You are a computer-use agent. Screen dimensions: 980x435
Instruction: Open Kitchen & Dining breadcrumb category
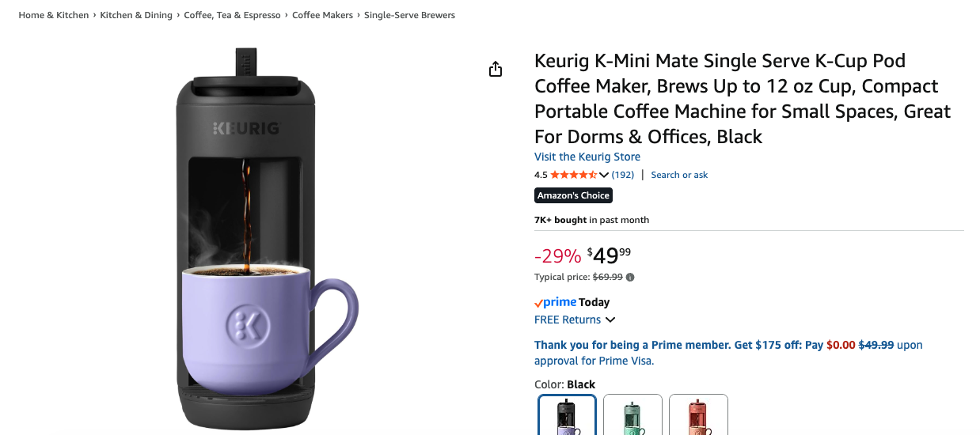tap(136, 15)
